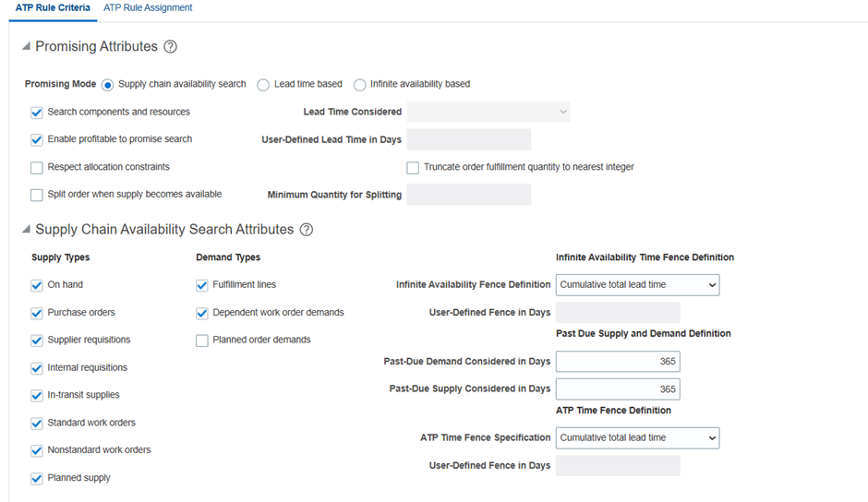
Task: Uncheck Fulfillment lines demand type
Action: click(x=202, y=285)
